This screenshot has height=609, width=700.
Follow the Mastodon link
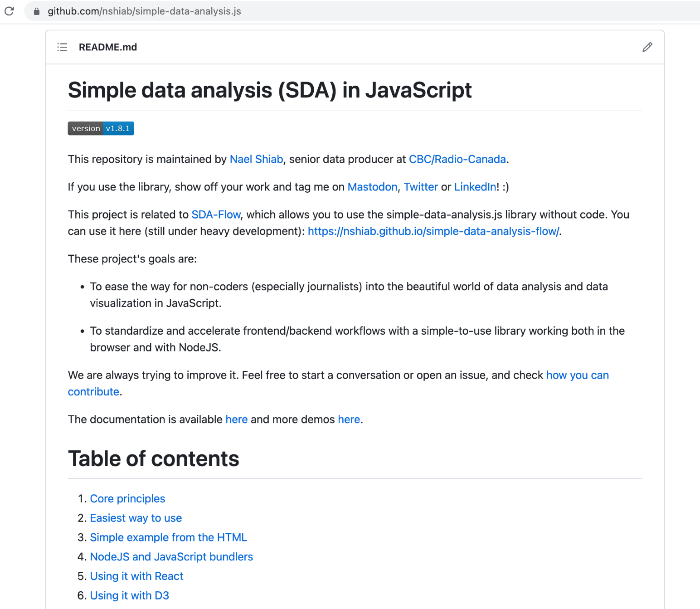[372, 187]
